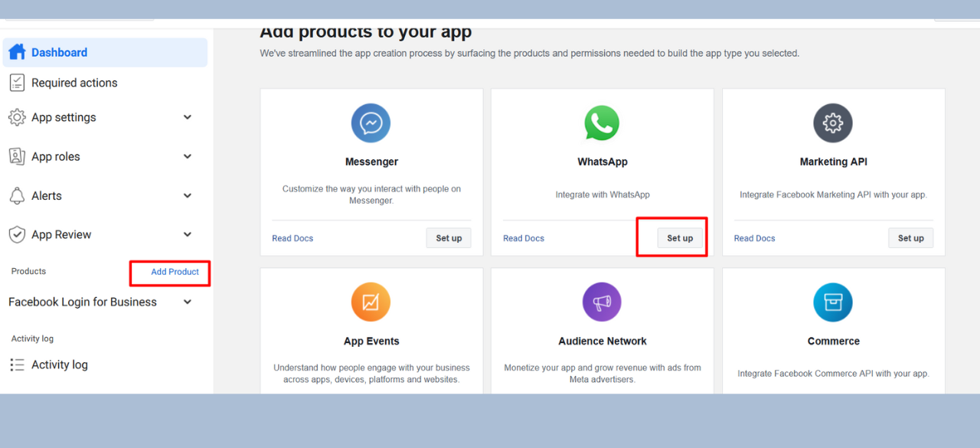This screenshot has height=448, width=980.
Task: Click the WhatsApp card title
Action: [x=603, y=162]
